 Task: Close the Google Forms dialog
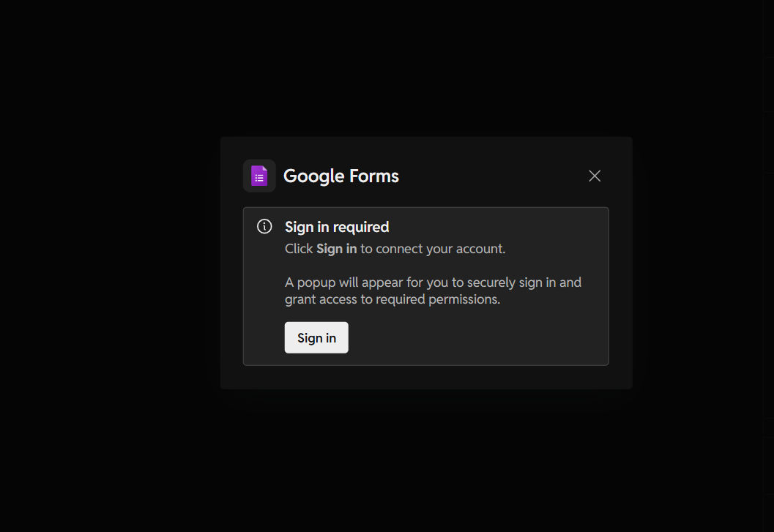click(595, 176)
